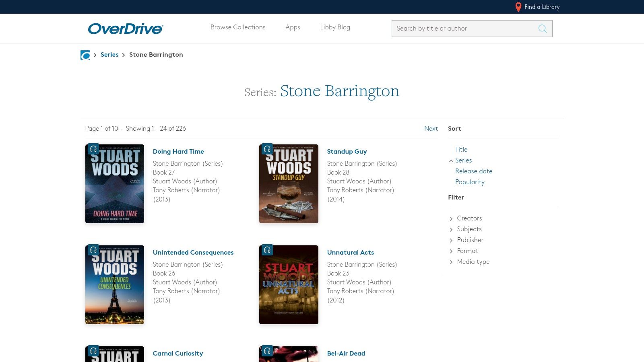
Task: Go to the Next page of results
Action: click(x=431, y=128)
